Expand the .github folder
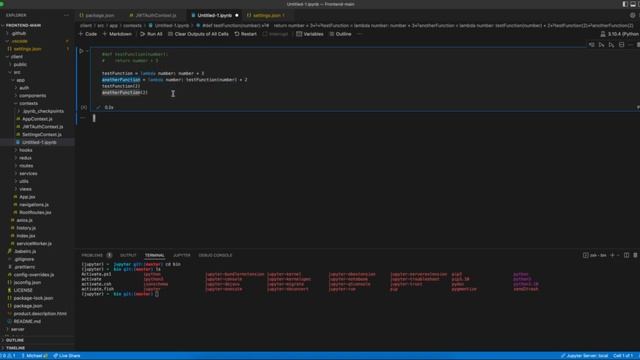 (19, 33)
